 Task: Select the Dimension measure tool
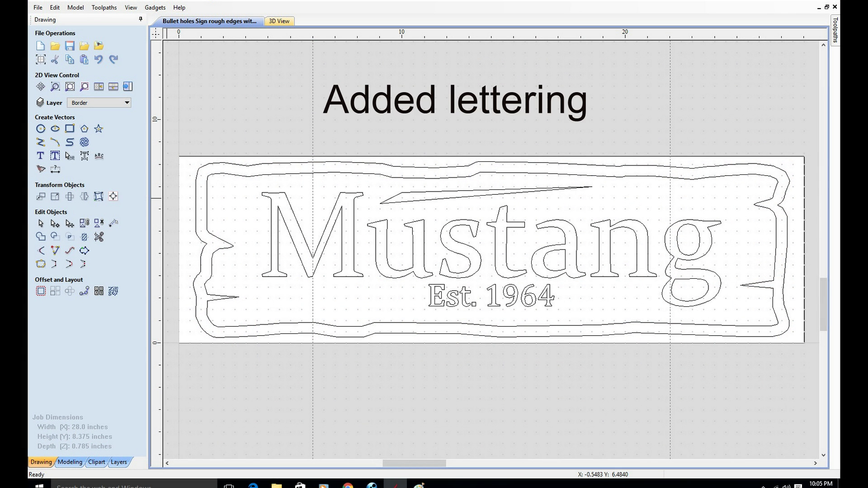tap(55, 169)
